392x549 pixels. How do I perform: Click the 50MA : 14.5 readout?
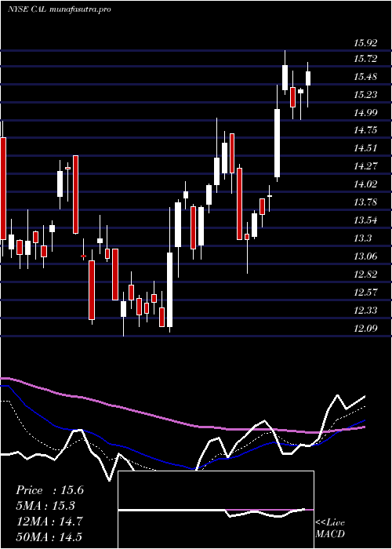pyautogui.click(x=49, y=537)
